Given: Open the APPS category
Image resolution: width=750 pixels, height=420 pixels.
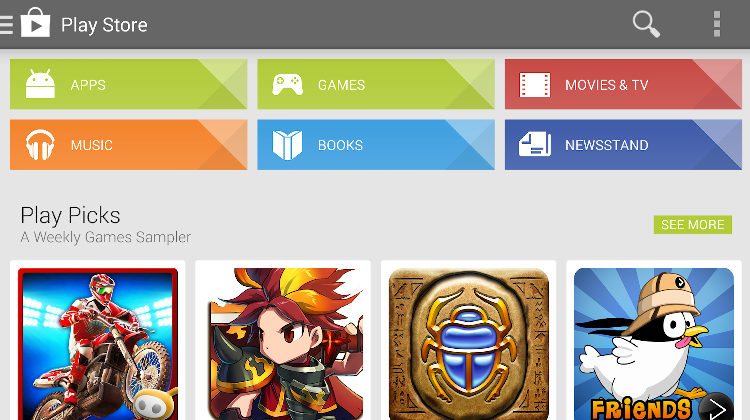Looking at the screenshot, I should 129,84.
